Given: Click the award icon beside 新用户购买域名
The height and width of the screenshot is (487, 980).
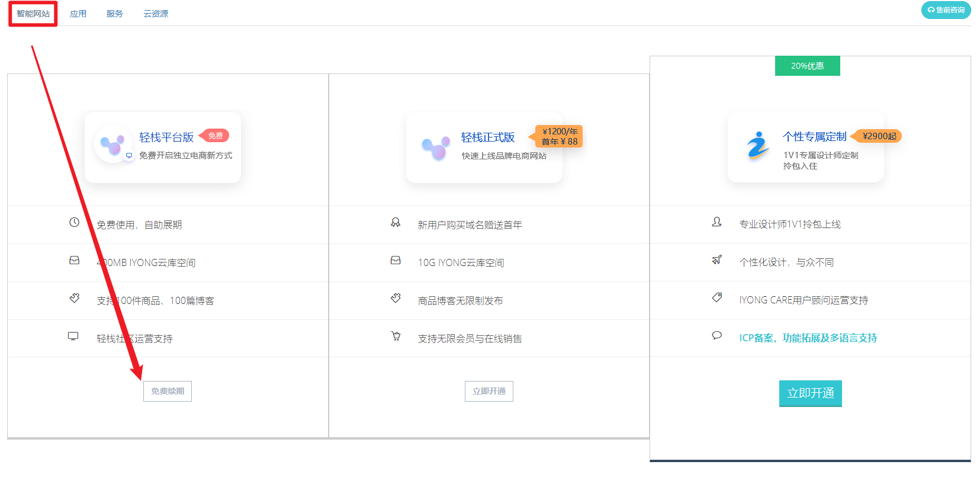Looking at the screenshot, I should (396, 222).
